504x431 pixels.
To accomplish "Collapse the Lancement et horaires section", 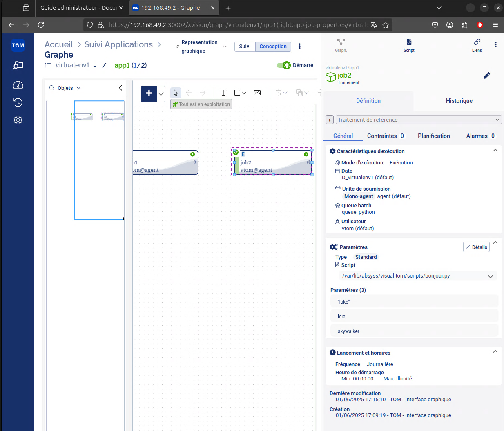I will click(x=495, y=351).
